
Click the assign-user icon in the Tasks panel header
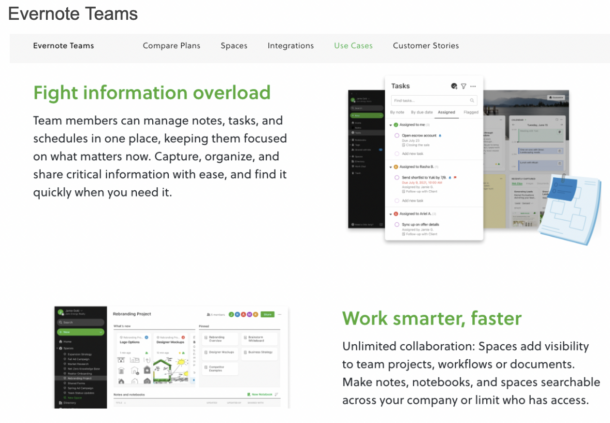454,86
